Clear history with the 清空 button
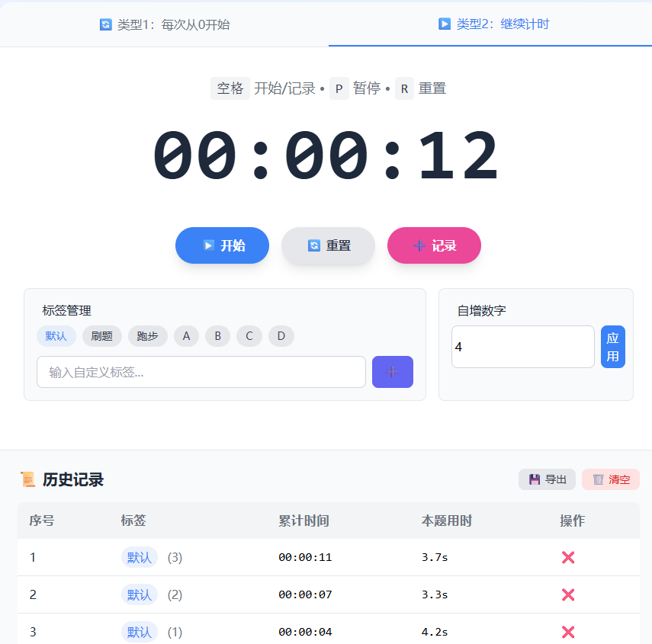 (610, 479)
